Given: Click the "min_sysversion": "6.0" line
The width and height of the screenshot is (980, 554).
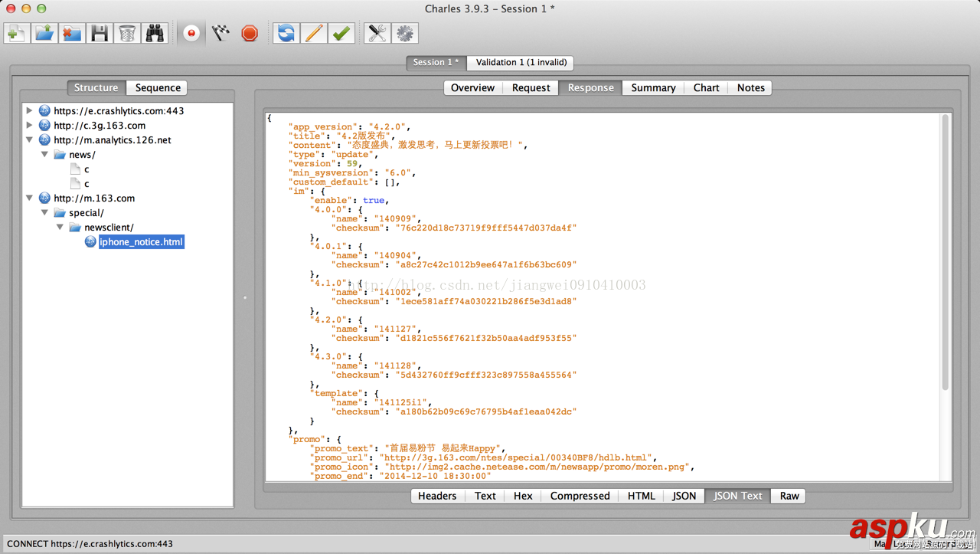Looking at the screenshot, I should [x=351, y=173].
